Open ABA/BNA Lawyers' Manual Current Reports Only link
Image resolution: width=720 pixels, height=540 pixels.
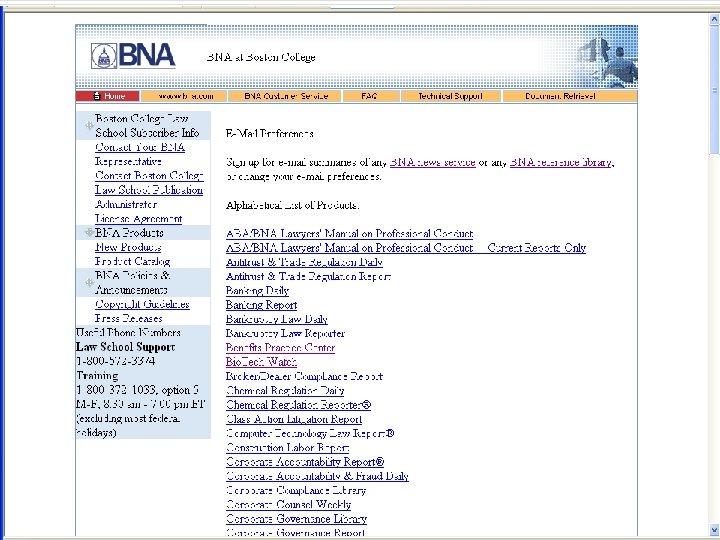(x=406, y=248)
